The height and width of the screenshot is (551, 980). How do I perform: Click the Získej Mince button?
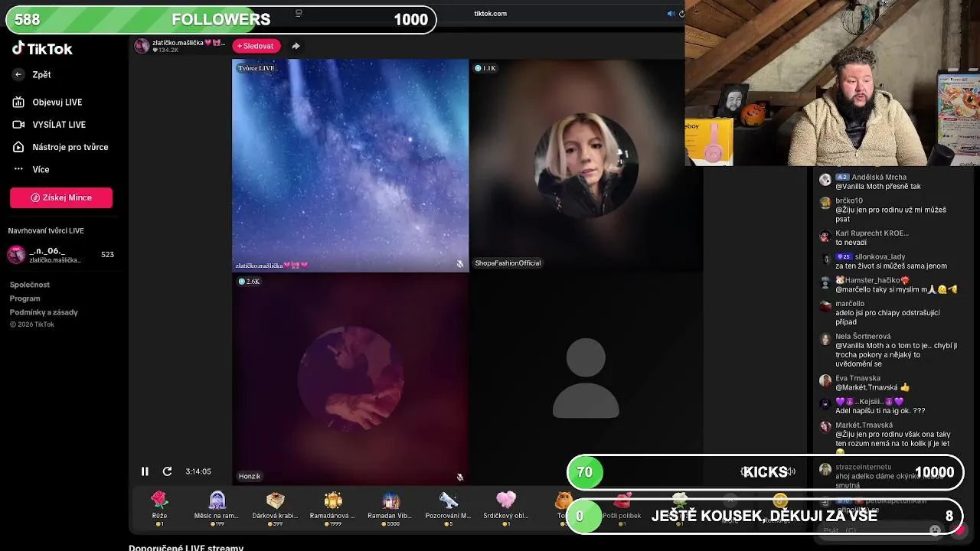tap(61, 197)
